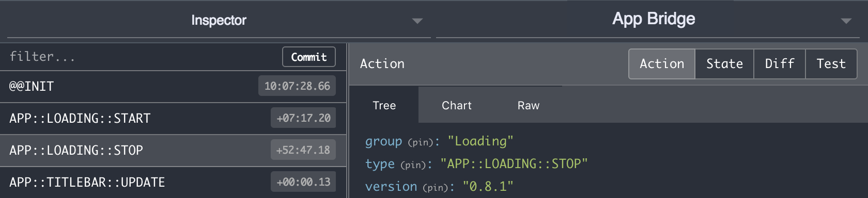
Task: Click the "Loading" value
Action: pyautogui.click(x=481, y=141)
